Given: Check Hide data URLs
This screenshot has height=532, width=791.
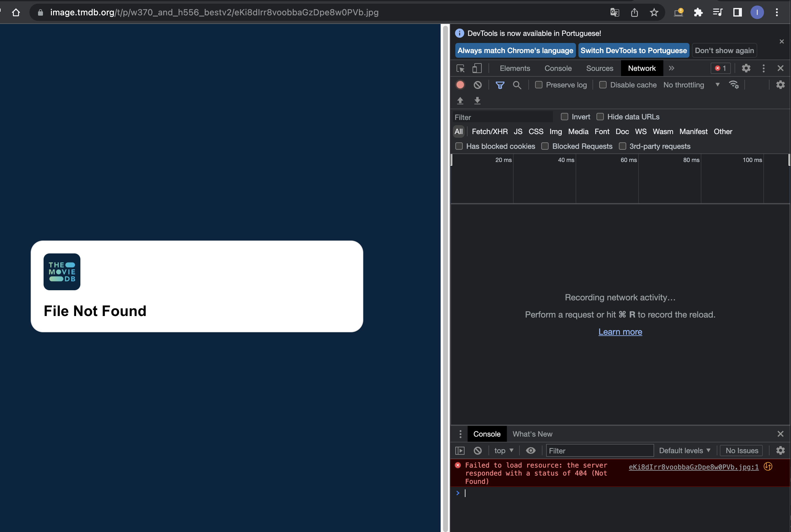Looking at the screenshot, I should [x=600, y=116].
